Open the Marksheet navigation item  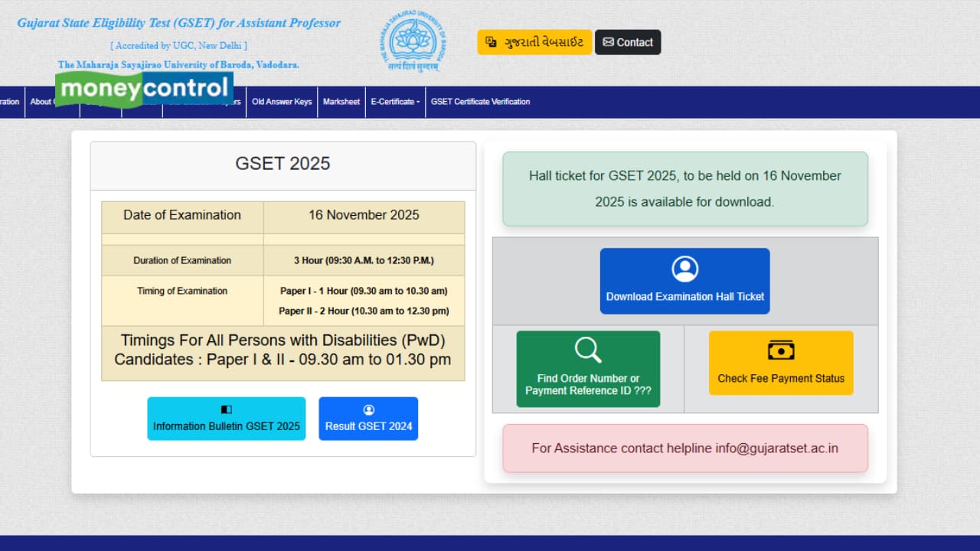(341, 102)
